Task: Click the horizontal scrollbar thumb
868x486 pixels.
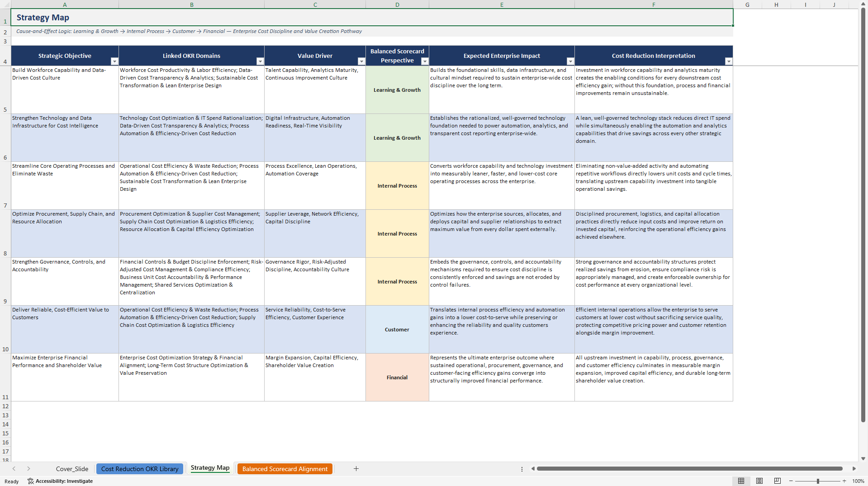Action: [x=689, y=469]
